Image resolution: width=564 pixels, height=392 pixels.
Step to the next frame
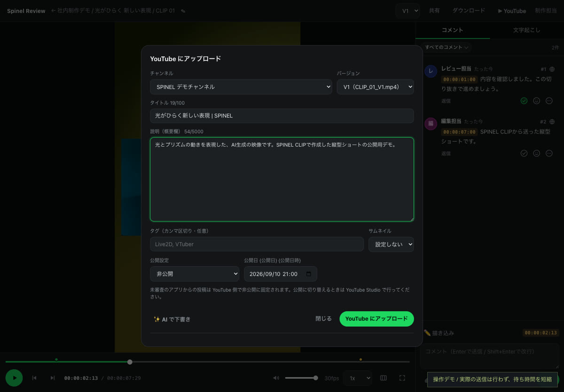click(53, 378)
